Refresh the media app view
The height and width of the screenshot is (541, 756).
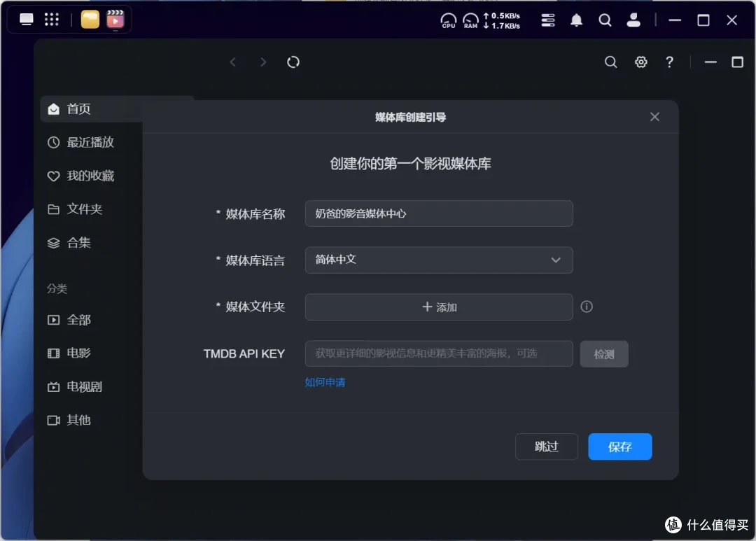293,62
